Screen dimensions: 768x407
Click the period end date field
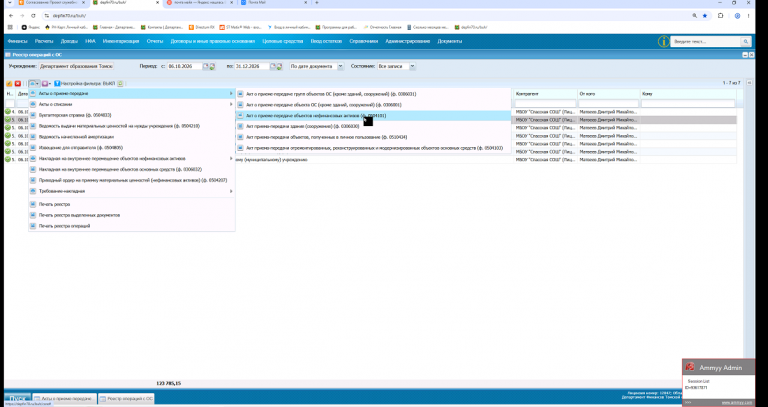pos(252,66)
